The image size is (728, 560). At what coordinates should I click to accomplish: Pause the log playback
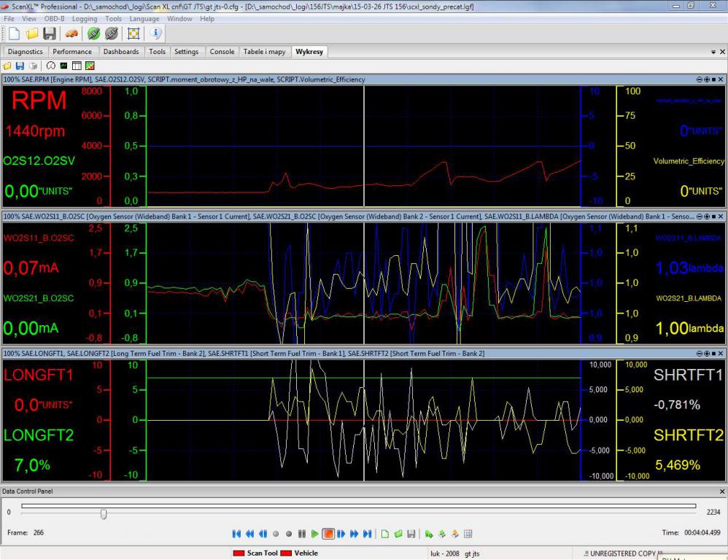301,534
